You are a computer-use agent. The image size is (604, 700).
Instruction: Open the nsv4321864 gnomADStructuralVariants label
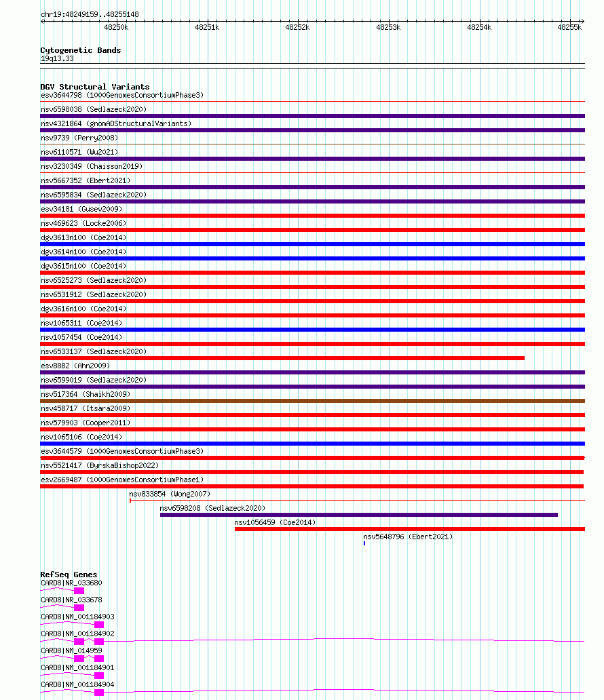116,123
